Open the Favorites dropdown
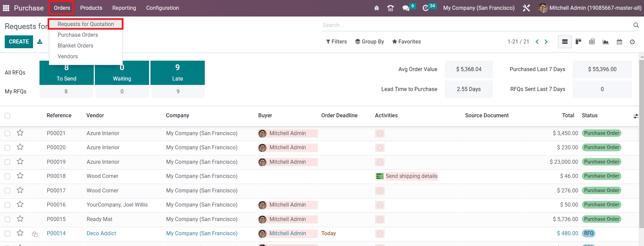 pyautogui.click(x=407, y=42)
